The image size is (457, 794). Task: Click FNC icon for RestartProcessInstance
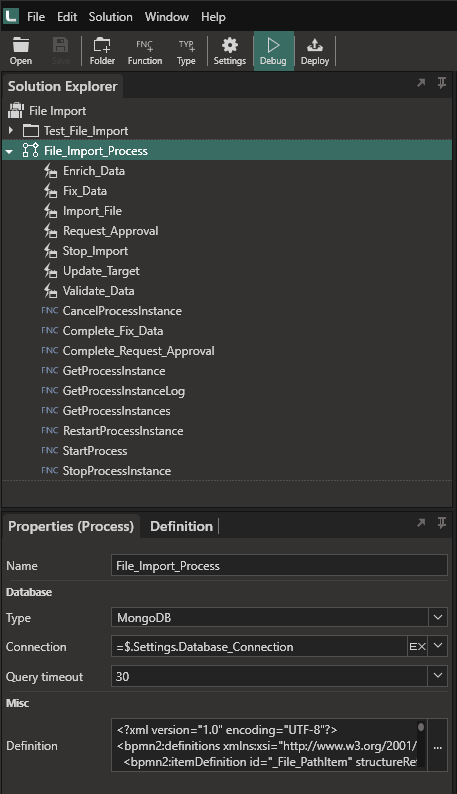50,430
